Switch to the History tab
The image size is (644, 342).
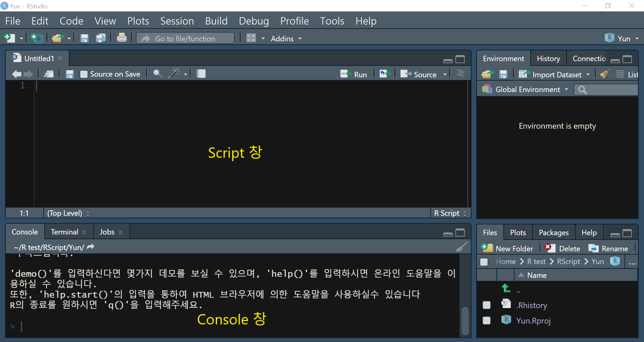pyautogui.click(x=548, y=58)
